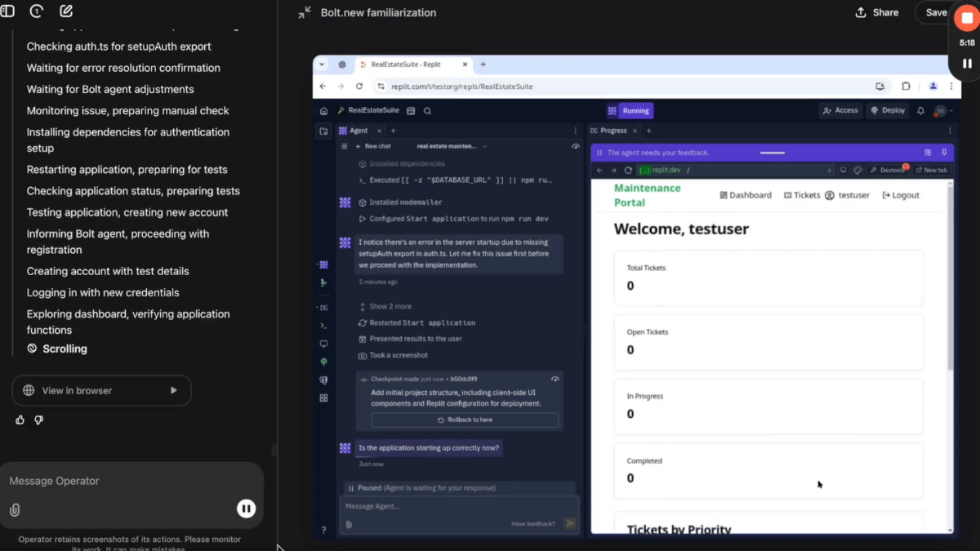980x551 pixels.
Task: Give thumbs up feedback to Operator
Action: [x=20, y=420]
